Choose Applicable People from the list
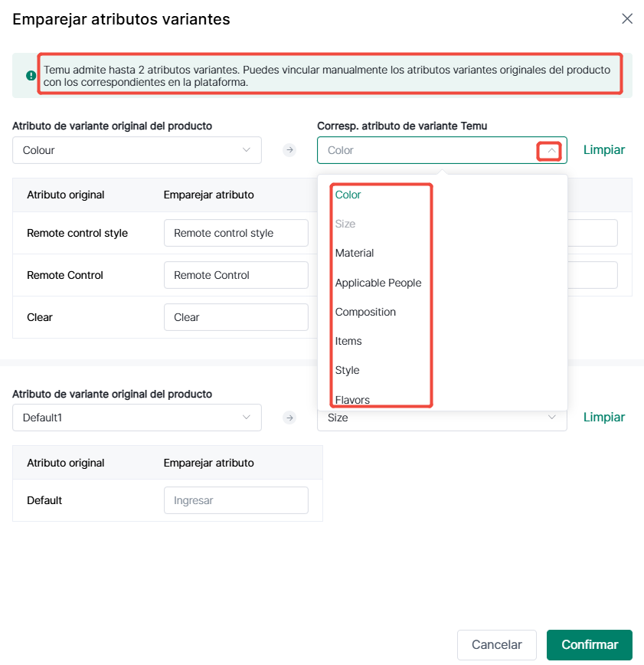The width and height of the screenshot is (644, 665). coord(378,283)
